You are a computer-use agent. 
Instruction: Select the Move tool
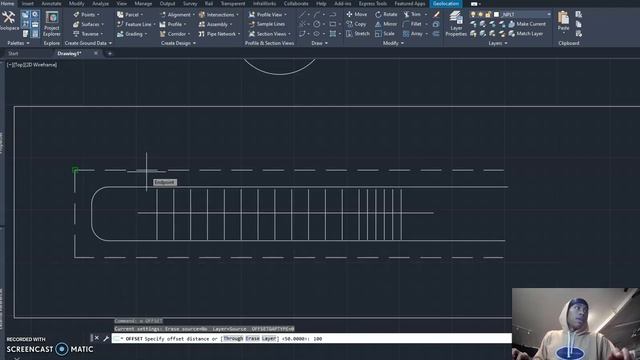tap(356, 14)
